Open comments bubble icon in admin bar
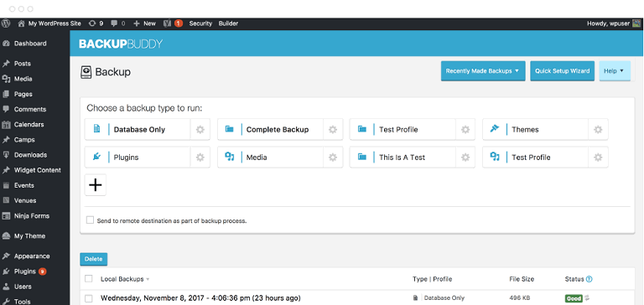 coord(118,23)
